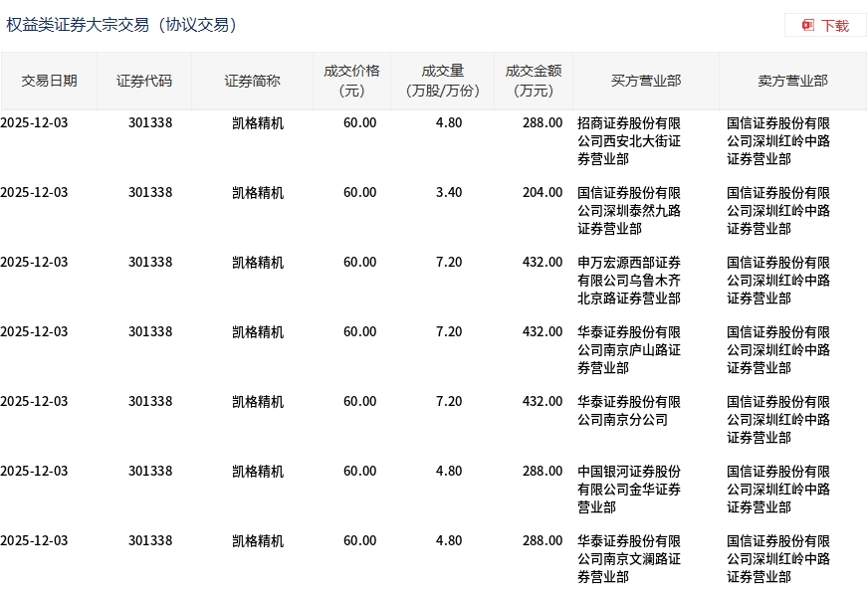Click 4.80 volume in 中国银河证券金华 row
This screenshot has height=599, width=868.
click(x=448, y=471)
